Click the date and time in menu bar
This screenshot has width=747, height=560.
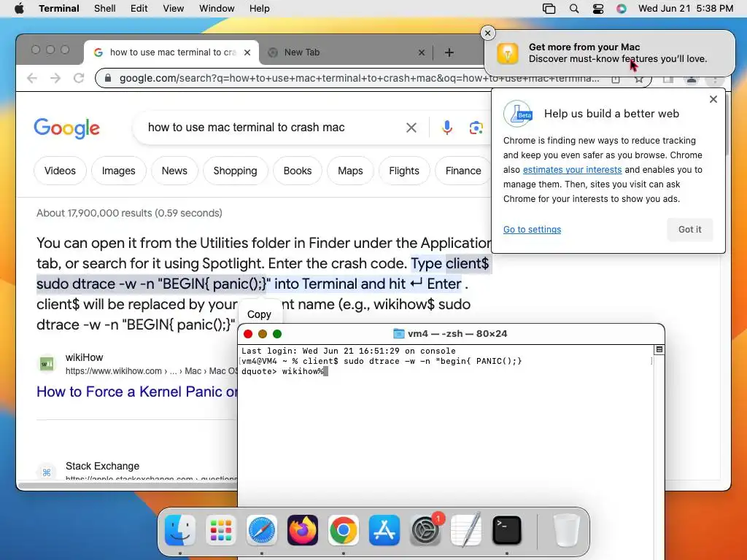point(686,9)
